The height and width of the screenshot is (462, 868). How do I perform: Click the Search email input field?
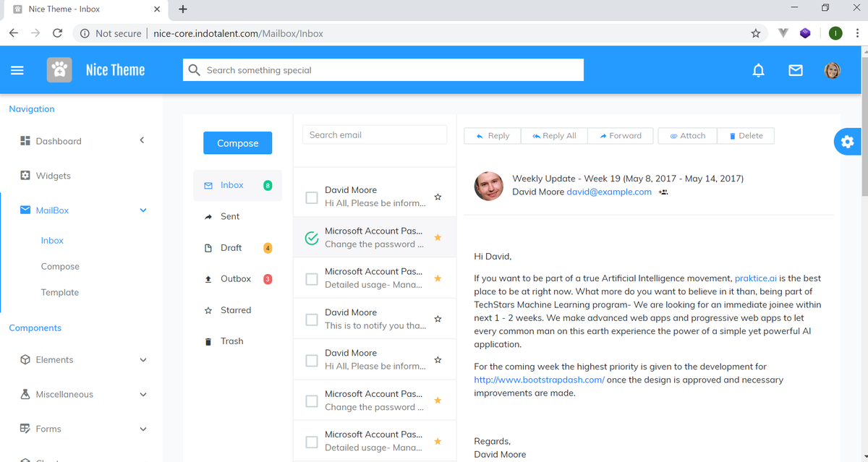coord(374,134)
